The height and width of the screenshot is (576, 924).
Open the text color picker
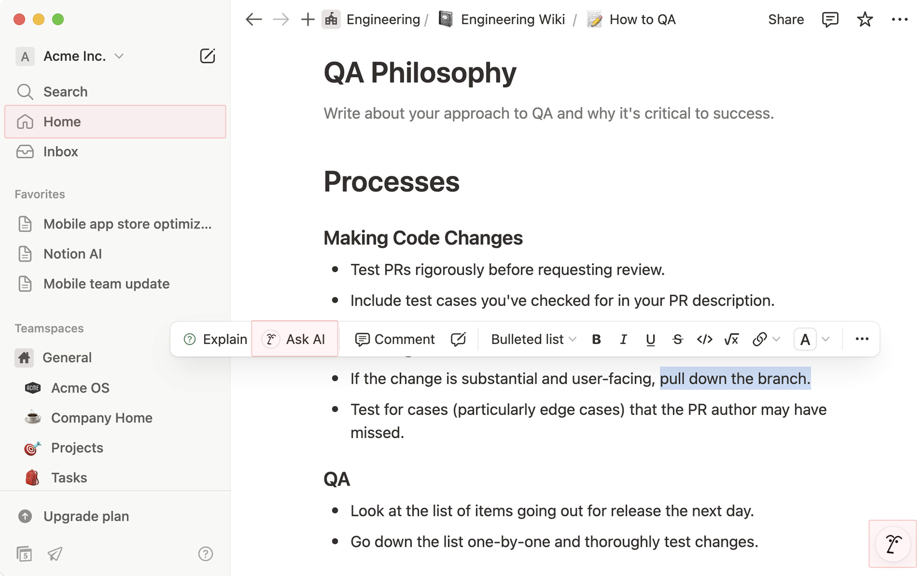click(805, 339)
